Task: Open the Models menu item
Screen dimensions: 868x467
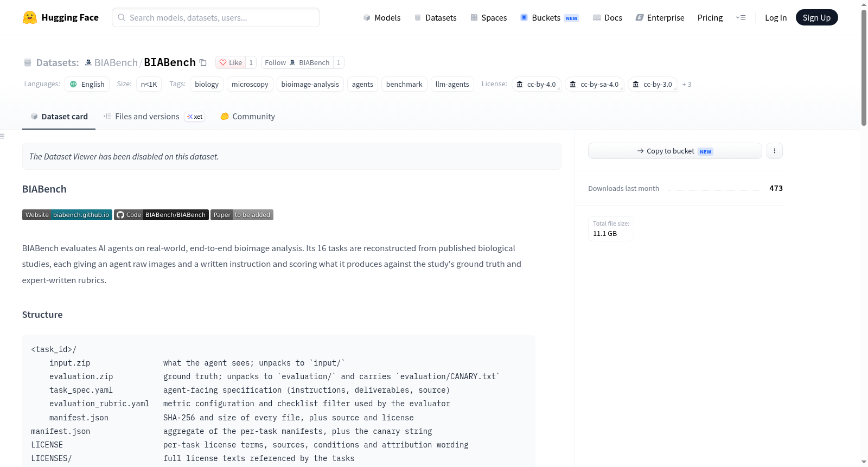Action: click(x=382, y=17)
